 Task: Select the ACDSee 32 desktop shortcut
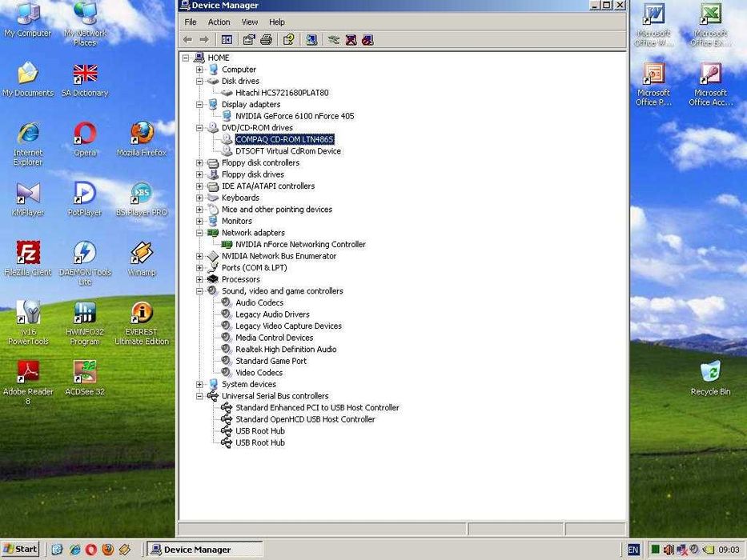pyautogui.click(x=85, y=378)
